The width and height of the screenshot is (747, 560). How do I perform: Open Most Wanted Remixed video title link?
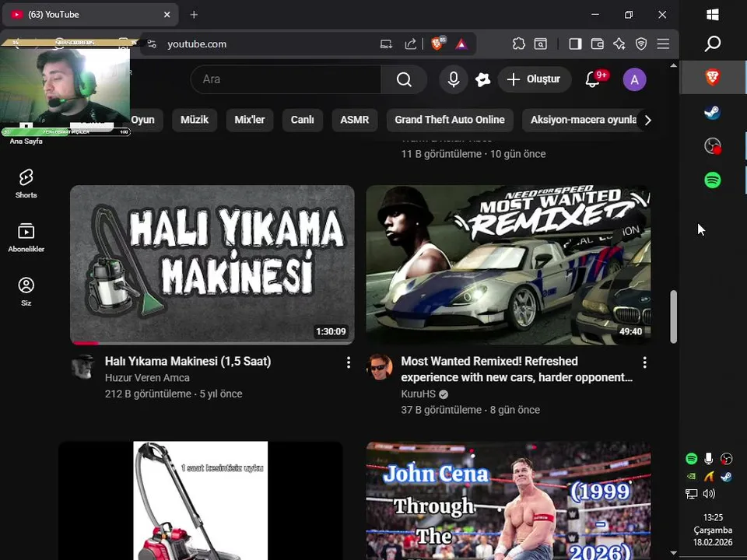[517, 369]
